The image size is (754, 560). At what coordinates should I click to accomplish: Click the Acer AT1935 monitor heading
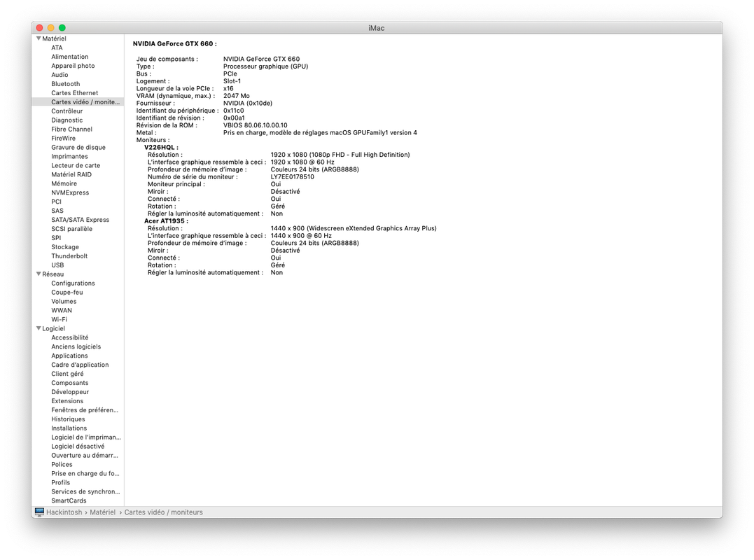pos(166,221)
